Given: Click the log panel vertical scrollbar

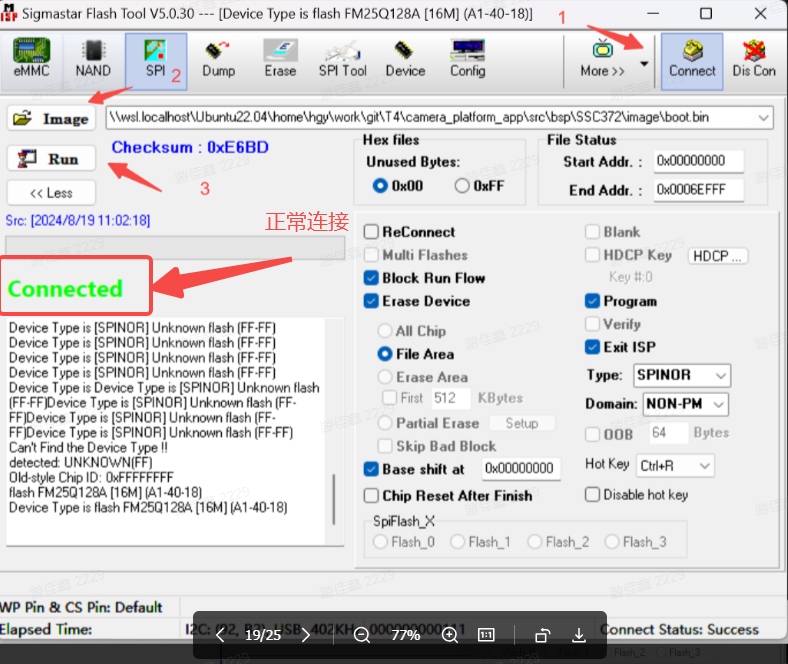Looking at the screenshot, I should coord(334,499).
